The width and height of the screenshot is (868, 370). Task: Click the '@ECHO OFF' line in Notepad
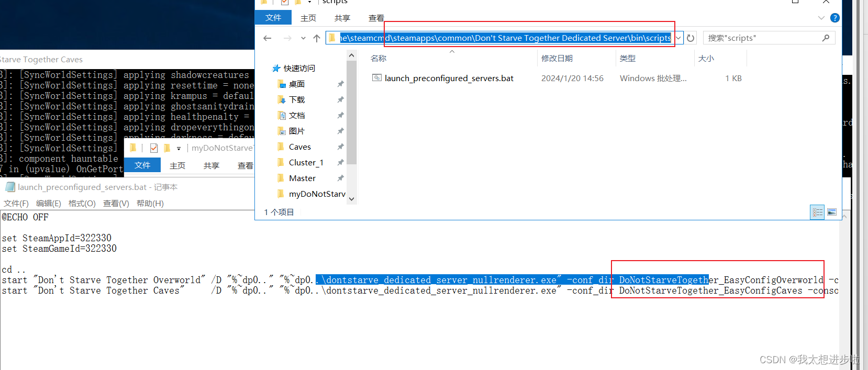(x=25, y=217)
